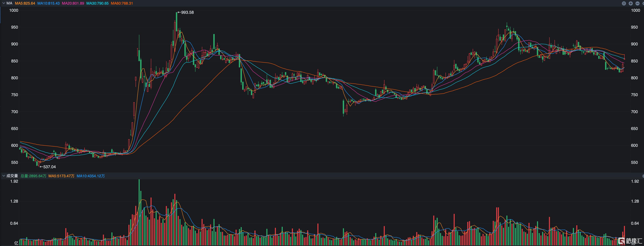The height and width of the screenshot is (246, 644).
Task: Click the zoom-out minus icon
Action: 638,3
